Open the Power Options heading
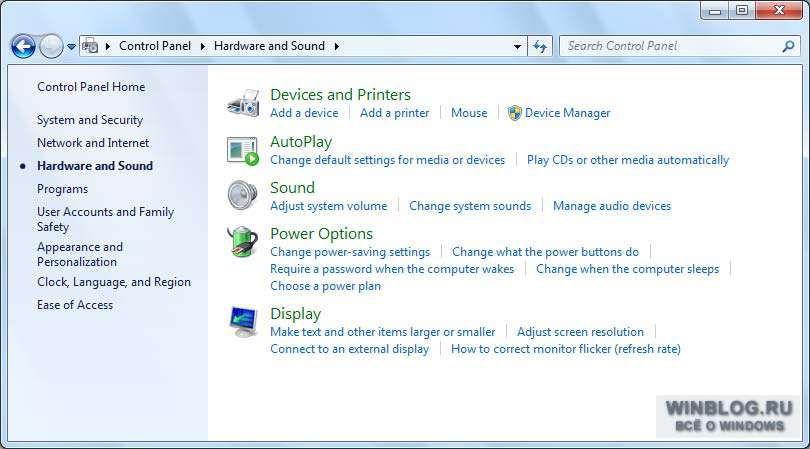The image size is (810, 449). click(321, 234)
